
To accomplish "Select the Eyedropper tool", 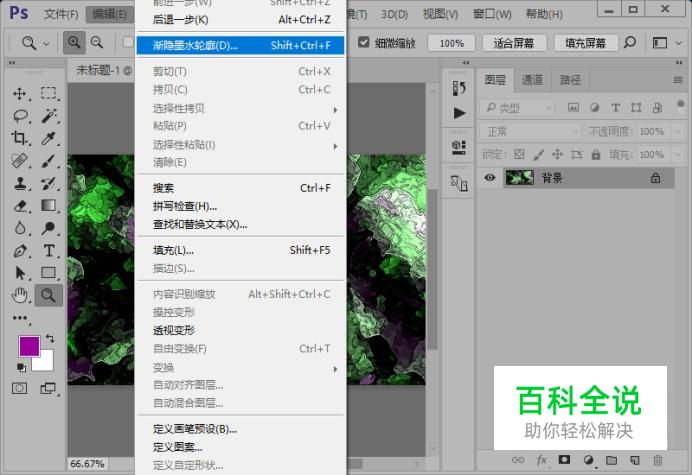I will click(x=49, y=138).
